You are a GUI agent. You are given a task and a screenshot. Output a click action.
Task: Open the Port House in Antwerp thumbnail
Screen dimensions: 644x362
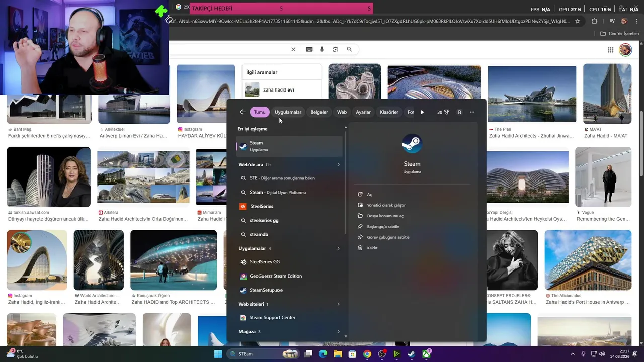(x=588, y=260)
